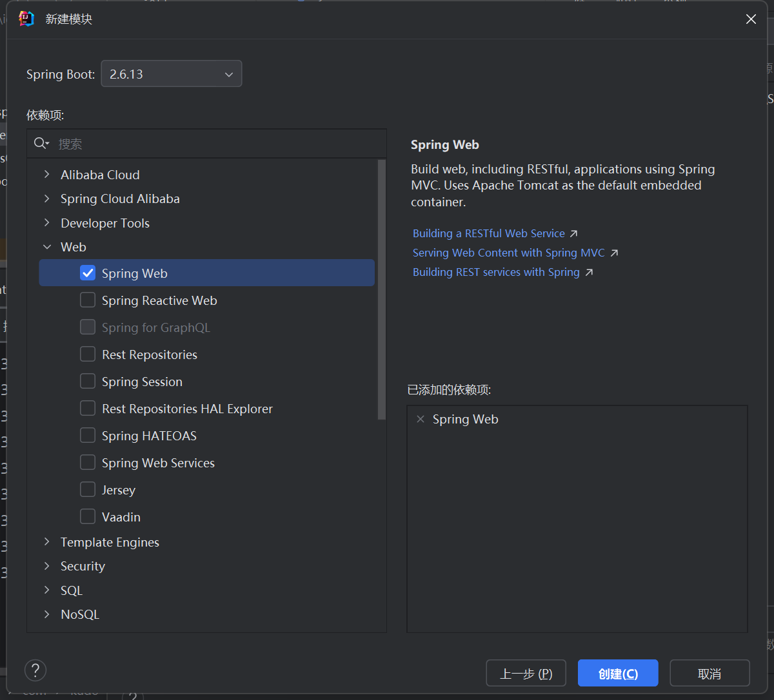Viewport: 774px width, 700px height.
Task: Click the dependency search input field
Action: pos(213,144)
